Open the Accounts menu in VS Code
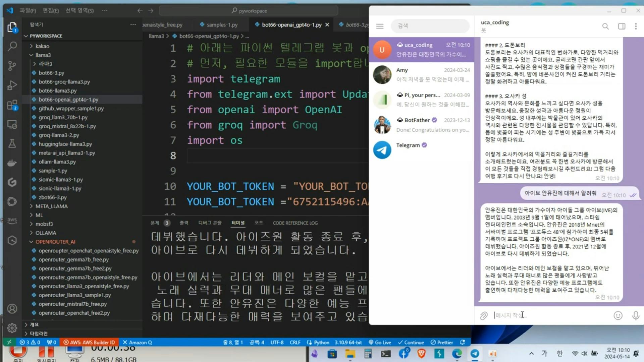This screenshot has height=362, width=644. pos(12,308)
